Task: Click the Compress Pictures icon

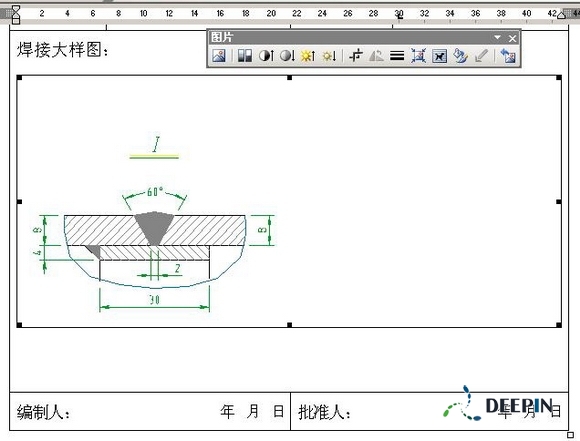Action: click(x=418, y=56)
